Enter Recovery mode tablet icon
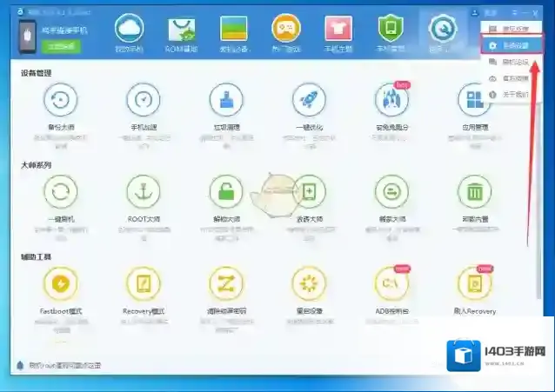Screen dimensions: 555x392 coord(144,283)
